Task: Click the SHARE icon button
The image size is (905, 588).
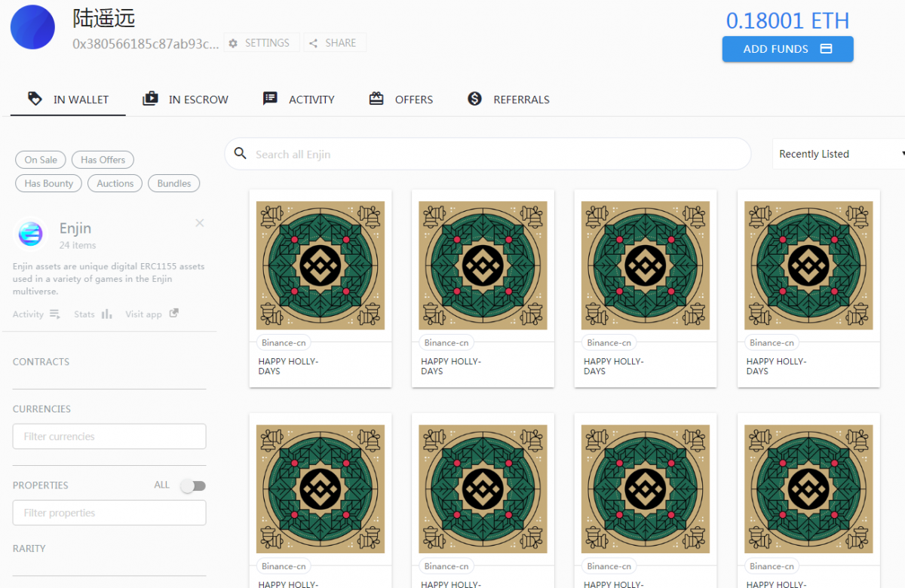Action: (x=334, y=43)
